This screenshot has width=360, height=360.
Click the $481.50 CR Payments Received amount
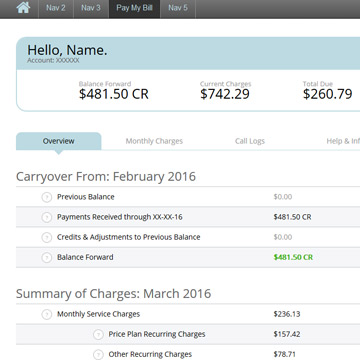(x=292, y=217)
